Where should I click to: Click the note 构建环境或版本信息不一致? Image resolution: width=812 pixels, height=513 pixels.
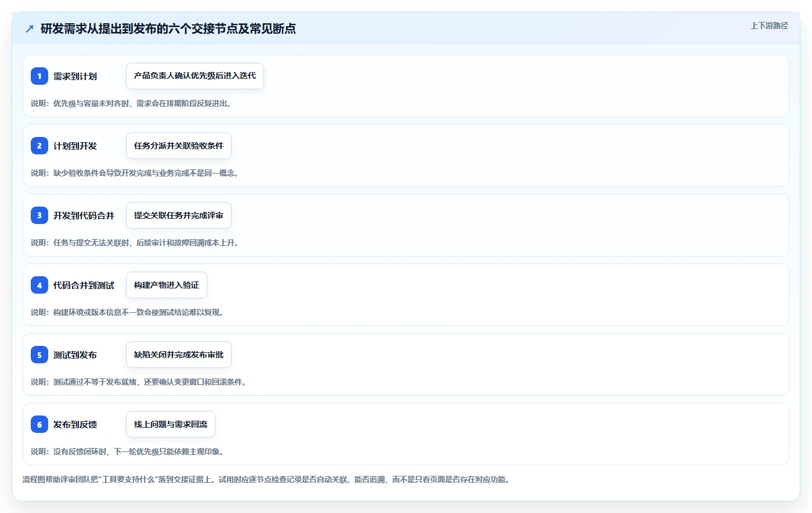coord(127,312)
